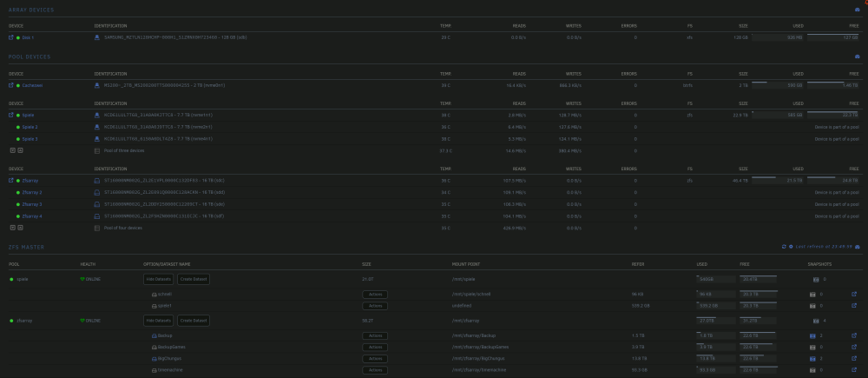
Task: Click the spiele pool ONLINE health status
Action: click(x=90, y=279)
